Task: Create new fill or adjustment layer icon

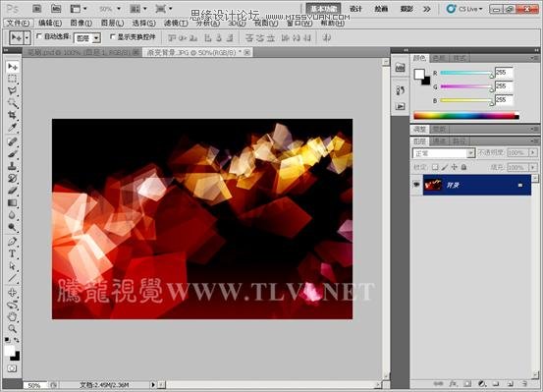Action: tap(482, 384)
